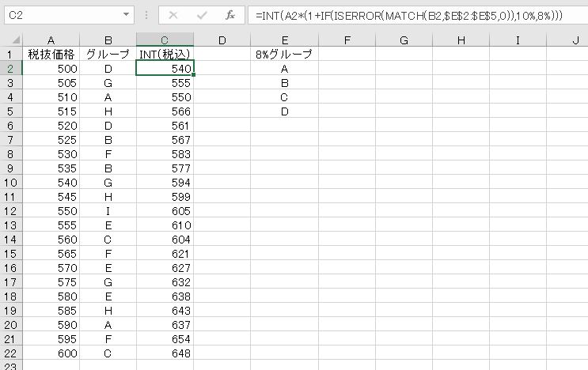This screenshot has height=370, width=588.
Task: Click the Select All corner triangle
Action: 16,40
